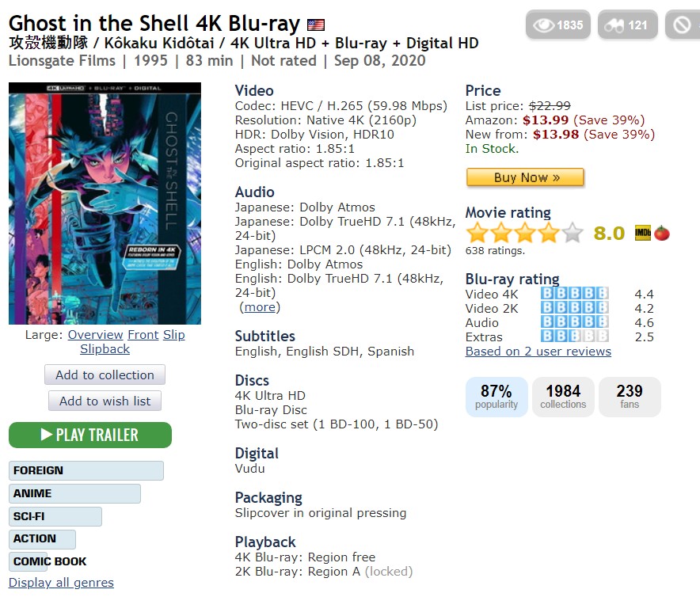Open Based on 2 user reviews
This screenshot has height=597, width=700.
pyautogui.click(x=538, y=351)
